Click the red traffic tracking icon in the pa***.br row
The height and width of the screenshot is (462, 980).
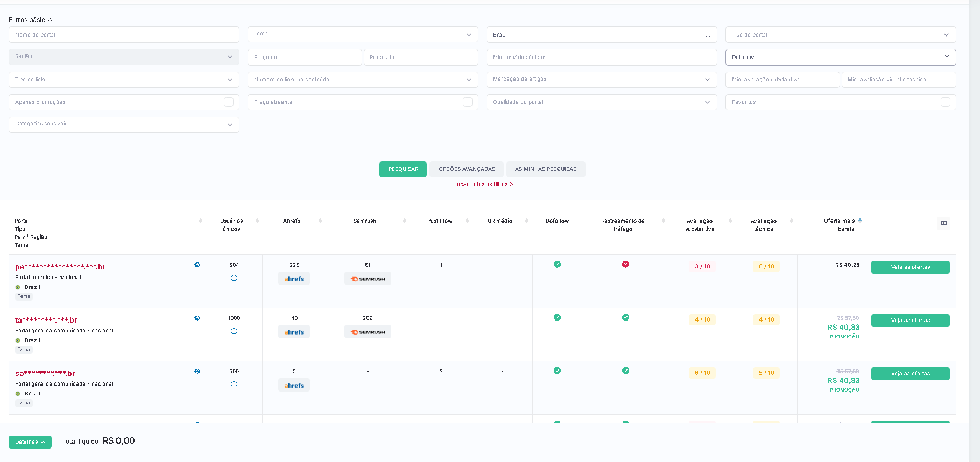pos(625,264)
